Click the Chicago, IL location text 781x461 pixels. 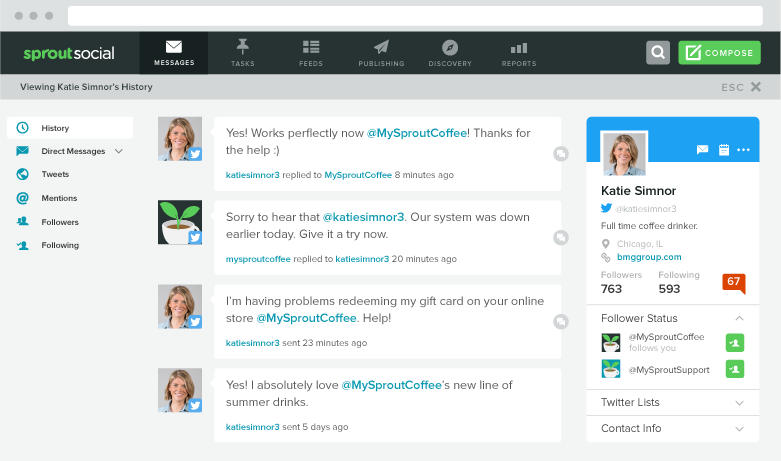(x=640, y=244)
